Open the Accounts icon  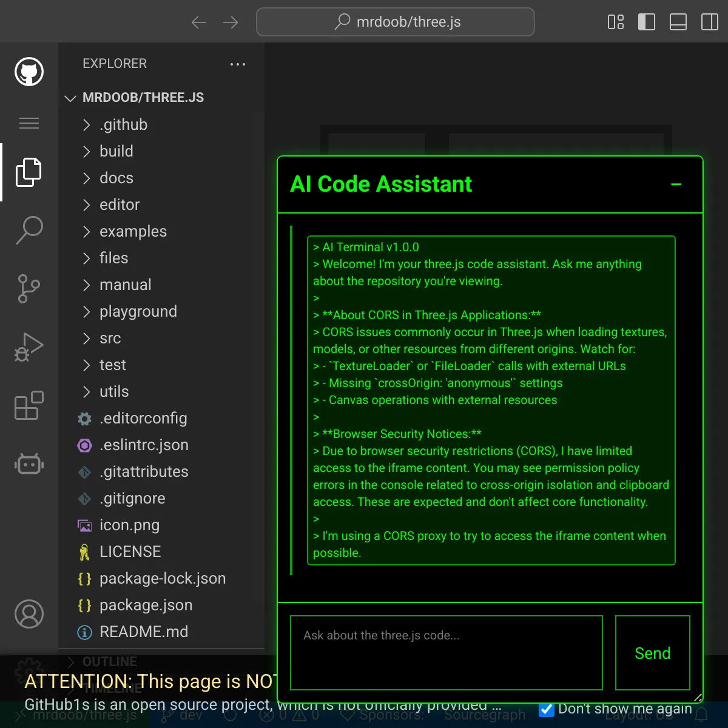click(x=29, y=614)
